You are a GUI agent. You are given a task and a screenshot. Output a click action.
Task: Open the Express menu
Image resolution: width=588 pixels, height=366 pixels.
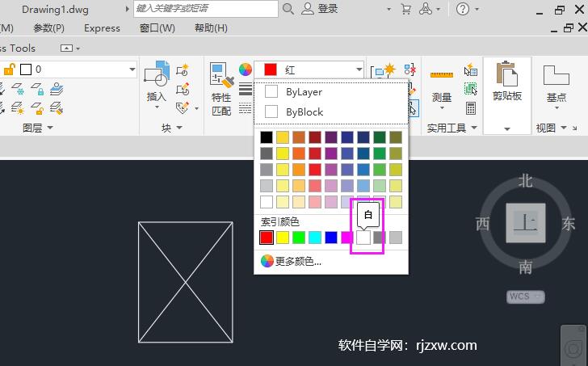tap(102, 28)
